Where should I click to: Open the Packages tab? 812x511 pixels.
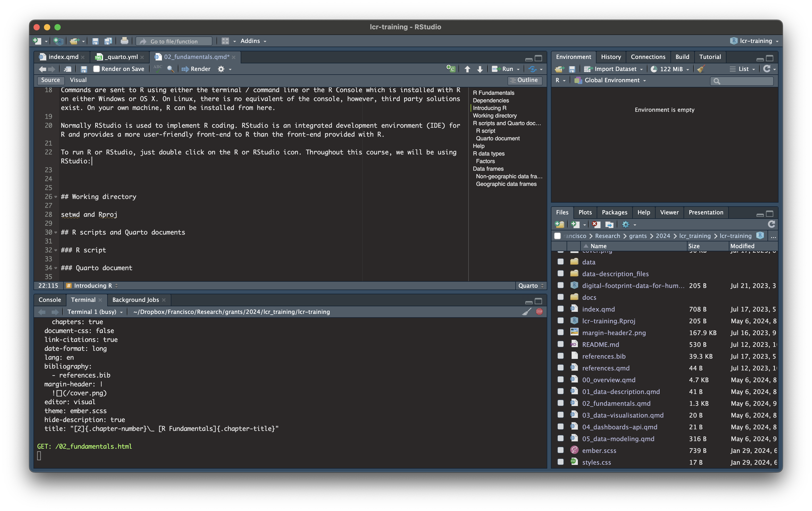coord(614,212)
